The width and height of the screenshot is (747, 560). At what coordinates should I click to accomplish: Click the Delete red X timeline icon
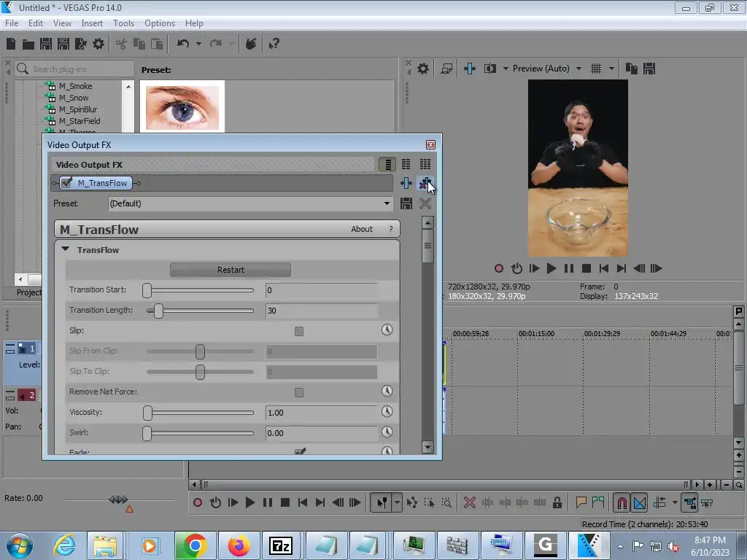469,502
